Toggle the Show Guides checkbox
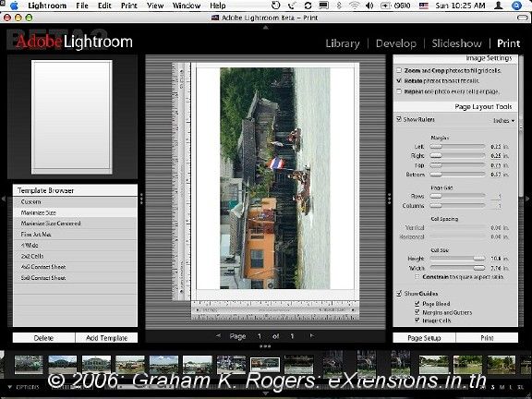This screenshot has height=399, width=532. click(399, 293)
